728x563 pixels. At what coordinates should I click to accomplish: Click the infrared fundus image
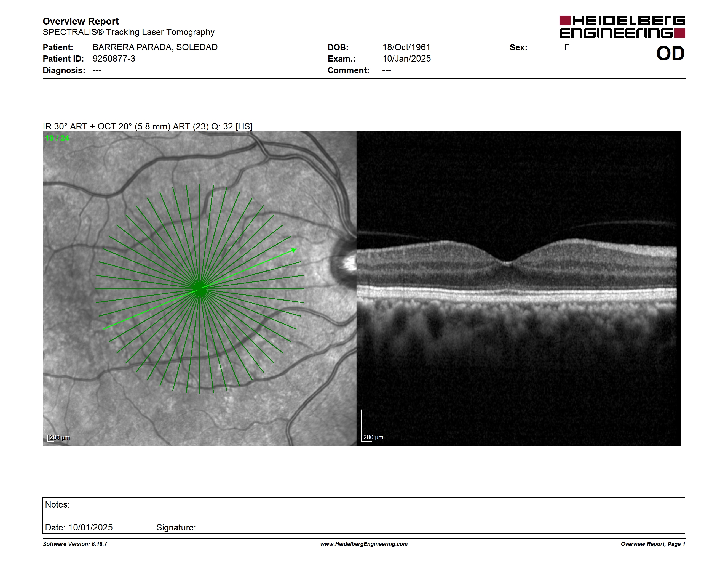point(199,288)
